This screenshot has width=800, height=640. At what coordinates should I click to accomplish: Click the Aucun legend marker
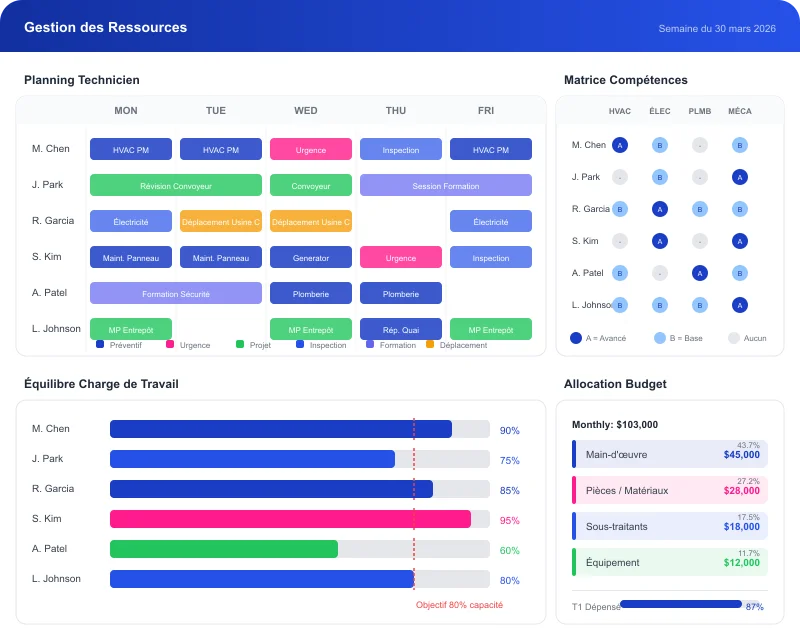point(734,337)
